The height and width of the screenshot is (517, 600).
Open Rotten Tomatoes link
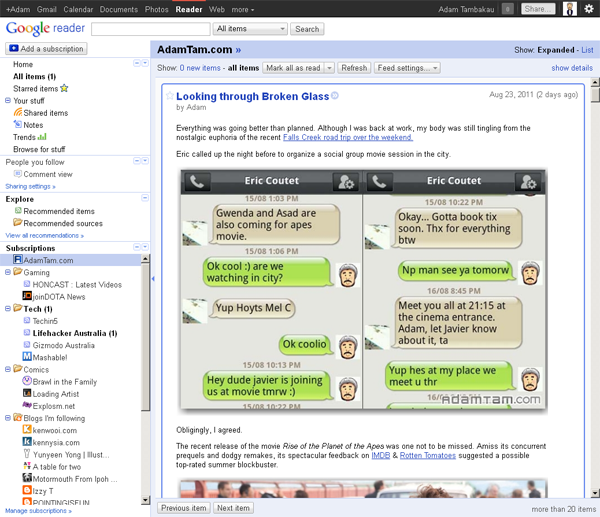point(428,455)
